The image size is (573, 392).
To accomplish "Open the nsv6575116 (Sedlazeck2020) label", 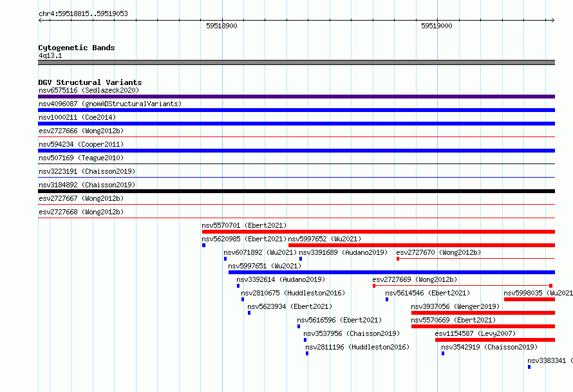I will pos(89,90).
